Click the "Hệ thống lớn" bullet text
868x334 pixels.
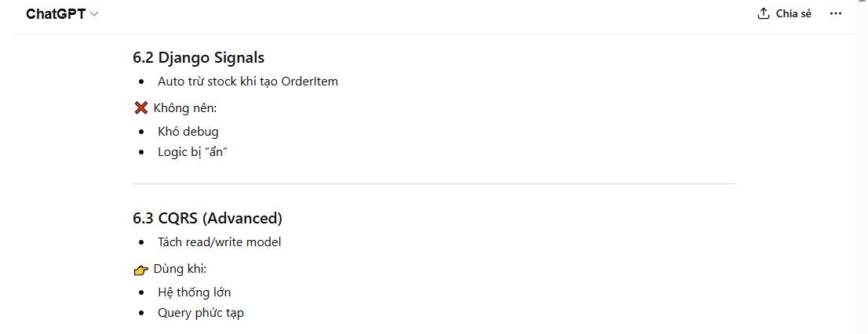[x=194, y=292]
